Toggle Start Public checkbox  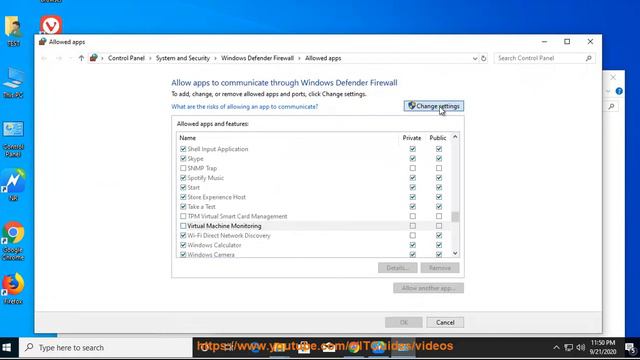tap(439, 187)
